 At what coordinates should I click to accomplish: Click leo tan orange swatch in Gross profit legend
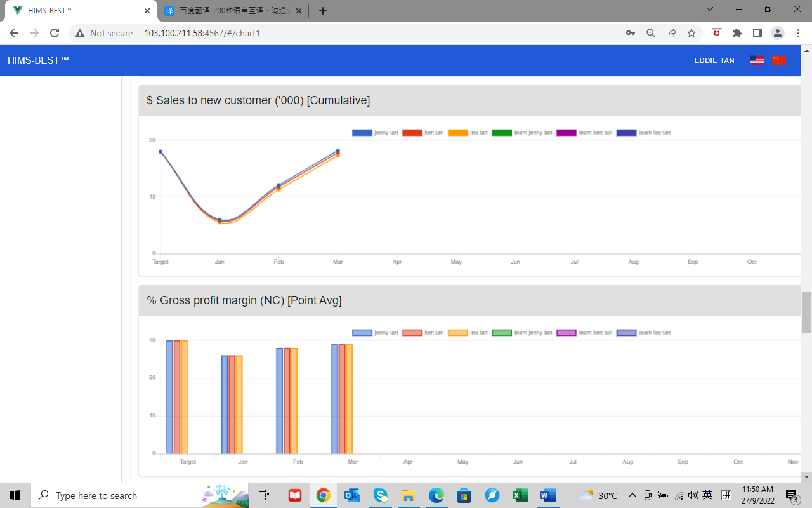pyautogui.click(x=457, y=333)
